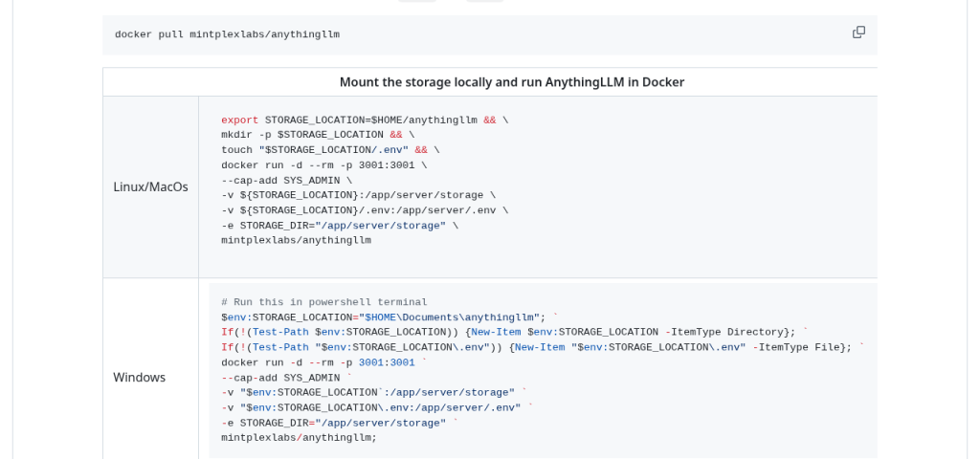This screenshot has height=459, width=980.
Task: Click the Linux line '-v ${STORAGE_LOCATION}/.env:/app/server/.env'
Action: [x=365, y=210]
